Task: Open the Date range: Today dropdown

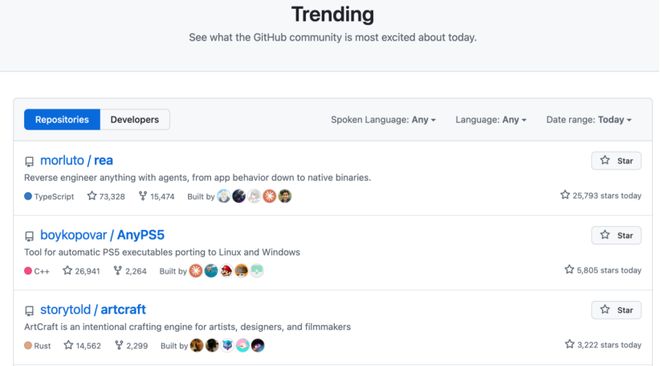Action: (x=589, y=119)
